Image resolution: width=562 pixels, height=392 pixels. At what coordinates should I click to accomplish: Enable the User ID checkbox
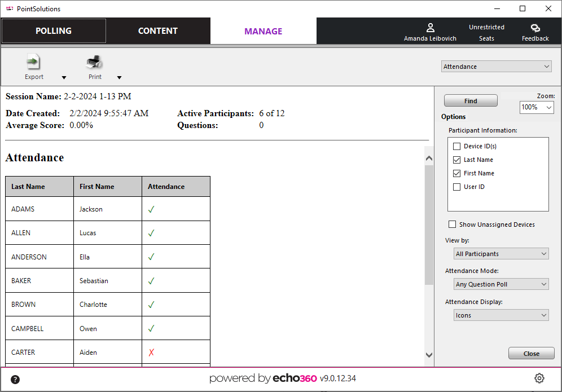[456, 187]
